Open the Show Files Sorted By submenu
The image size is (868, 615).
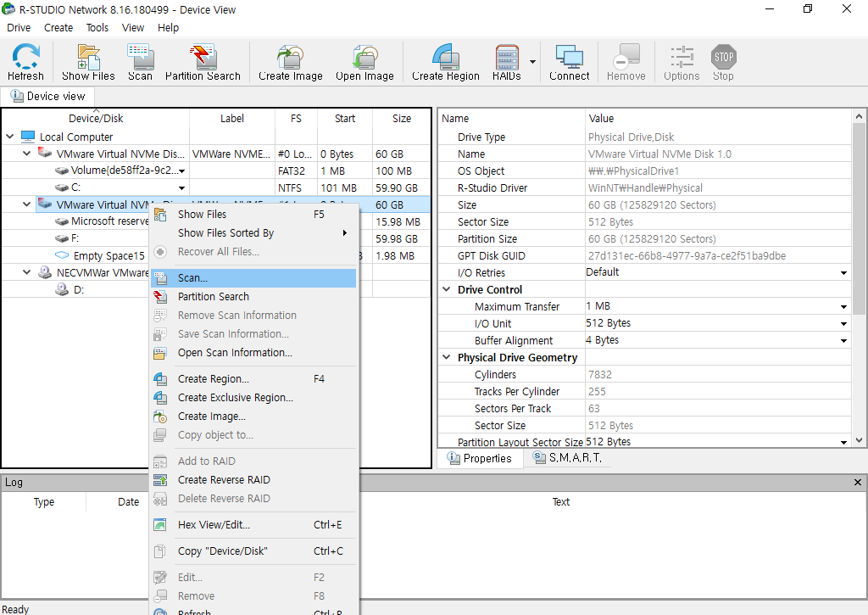click(253, 233)
